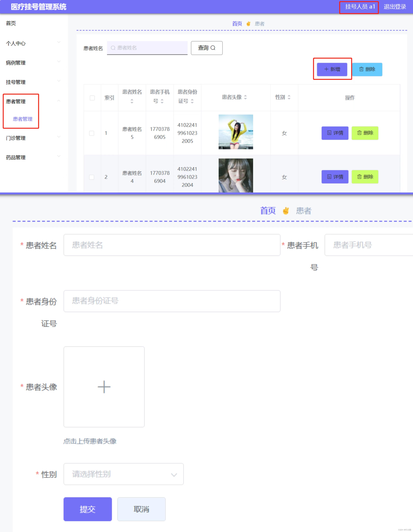
Task: Check the checkbox for row 1
Action: [92, 133]
